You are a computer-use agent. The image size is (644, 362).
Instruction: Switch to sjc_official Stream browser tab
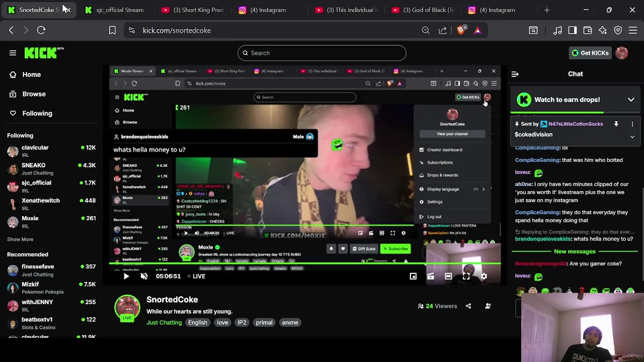115,10
